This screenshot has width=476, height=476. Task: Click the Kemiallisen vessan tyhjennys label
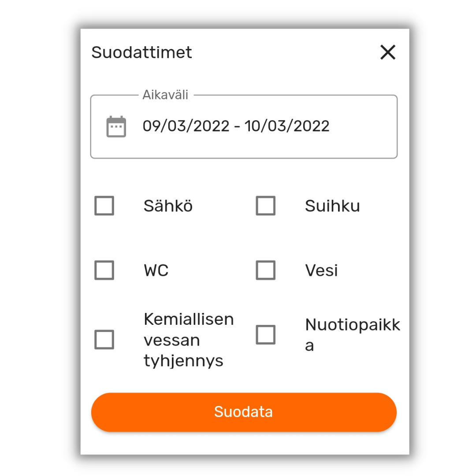pos(188,340)
